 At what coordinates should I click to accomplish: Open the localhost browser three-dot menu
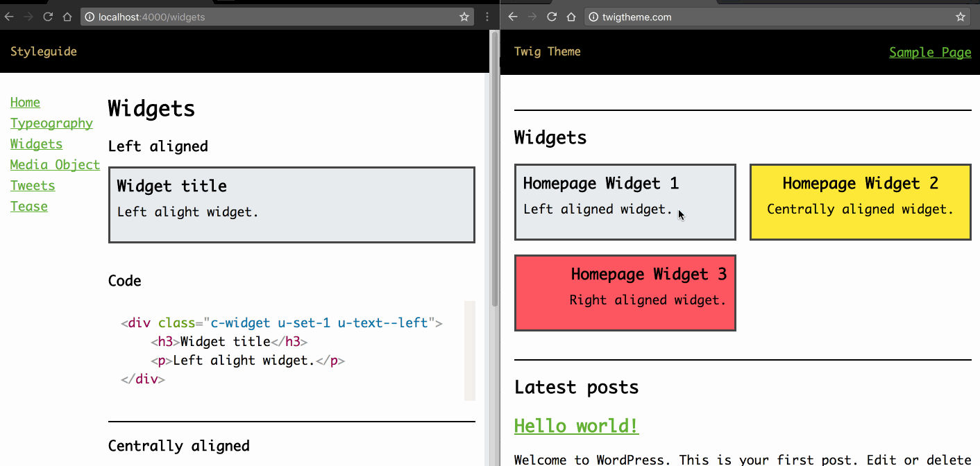tap(487, 17)
